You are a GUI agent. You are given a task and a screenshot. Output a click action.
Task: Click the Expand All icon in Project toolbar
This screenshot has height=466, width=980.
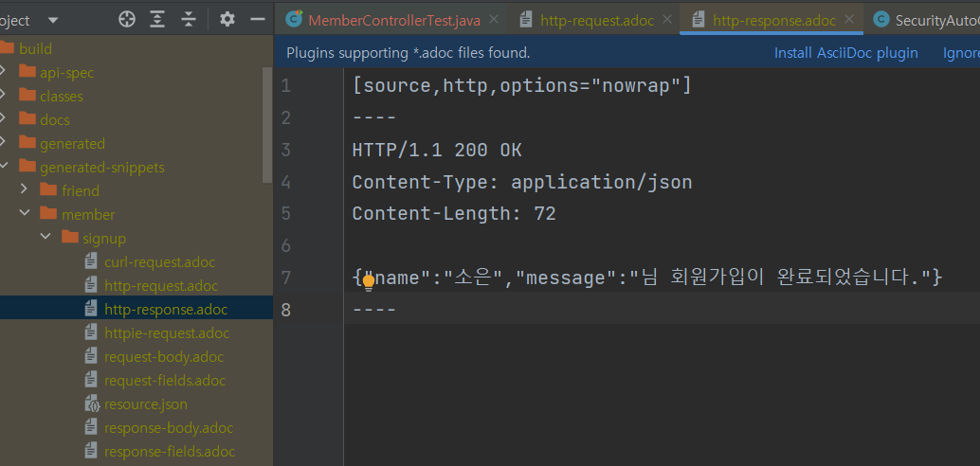157,19
